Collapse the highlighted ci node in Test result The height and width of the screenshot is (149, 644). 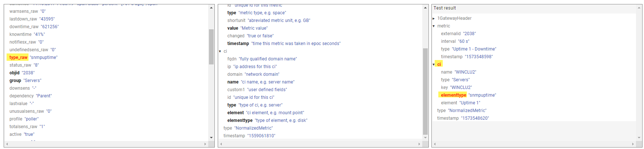click(x=434, y=64)
